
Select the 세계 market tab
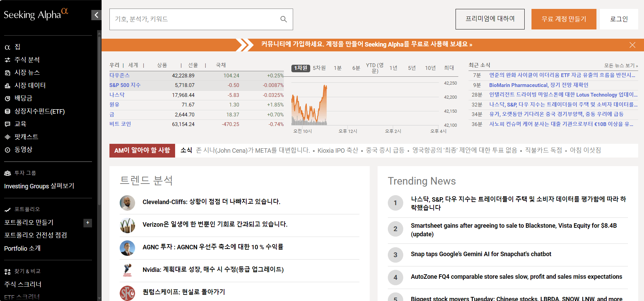pos(133,65)
